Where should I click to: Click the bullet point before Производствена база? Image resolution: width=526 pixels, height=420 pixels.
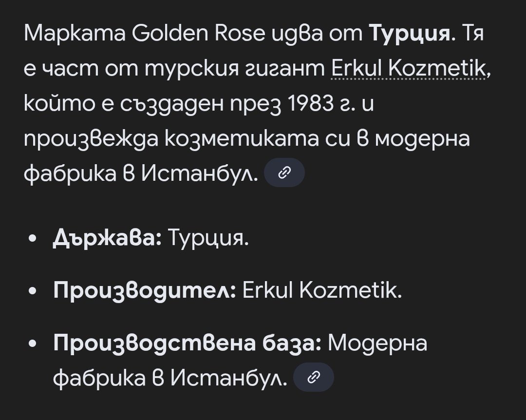[x=32, y=344]
